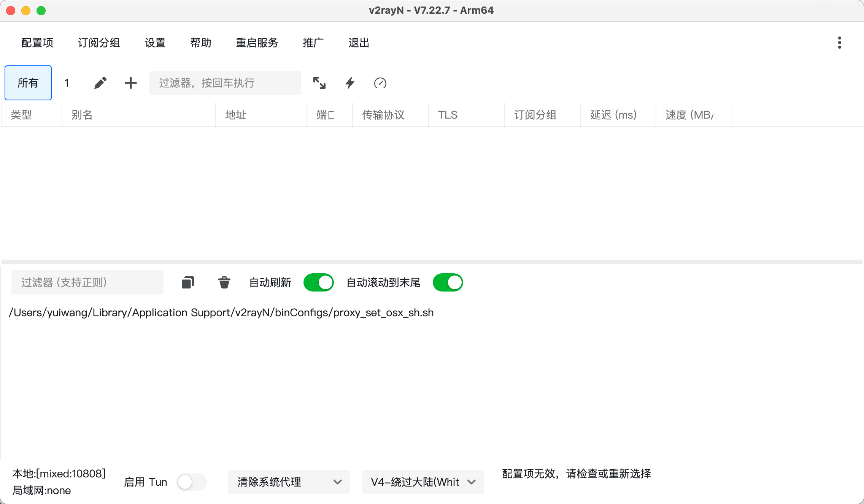Sort by the 延迟 (ms) column header

click(x=618, y=115)
